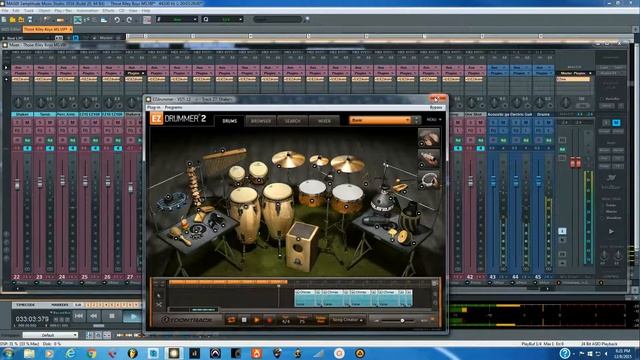This screenshot has height=360, width=640.
Task: Toggle the highlighted grid mode toolbar icon
Action: pos(78,20)
